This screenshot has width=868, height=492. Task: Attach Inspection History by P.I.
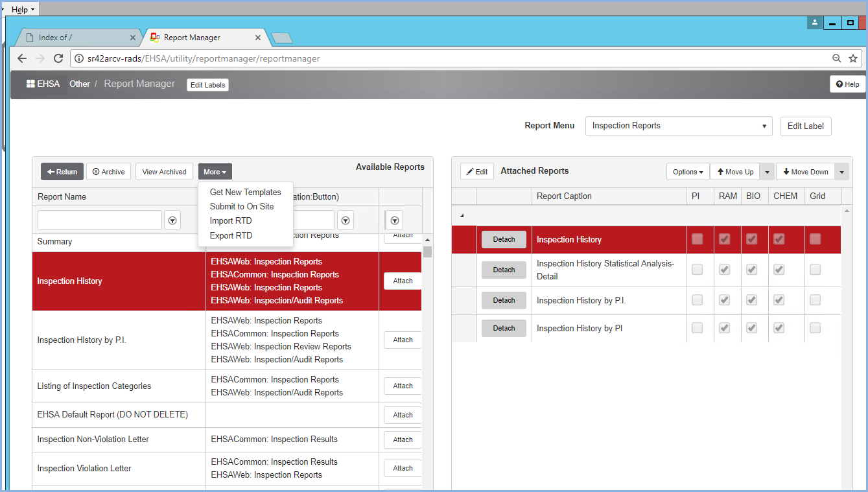coord(403,340)
